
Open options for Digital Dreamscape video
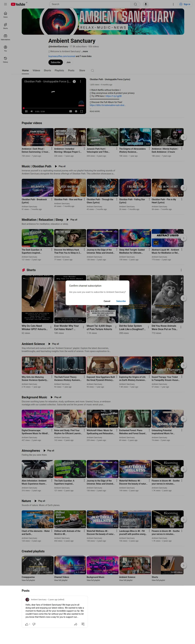pos(52,430)
